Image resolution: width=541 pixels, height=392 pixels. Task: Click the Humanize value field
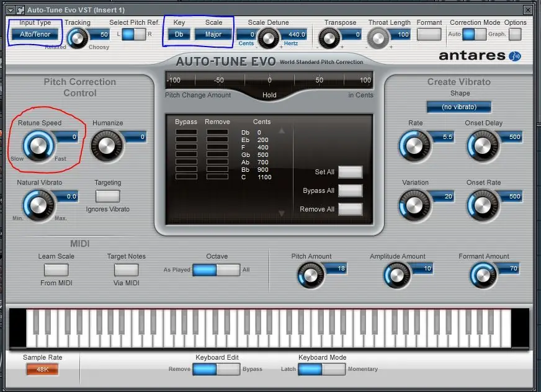pyautogui.click(x=135, y=137)
